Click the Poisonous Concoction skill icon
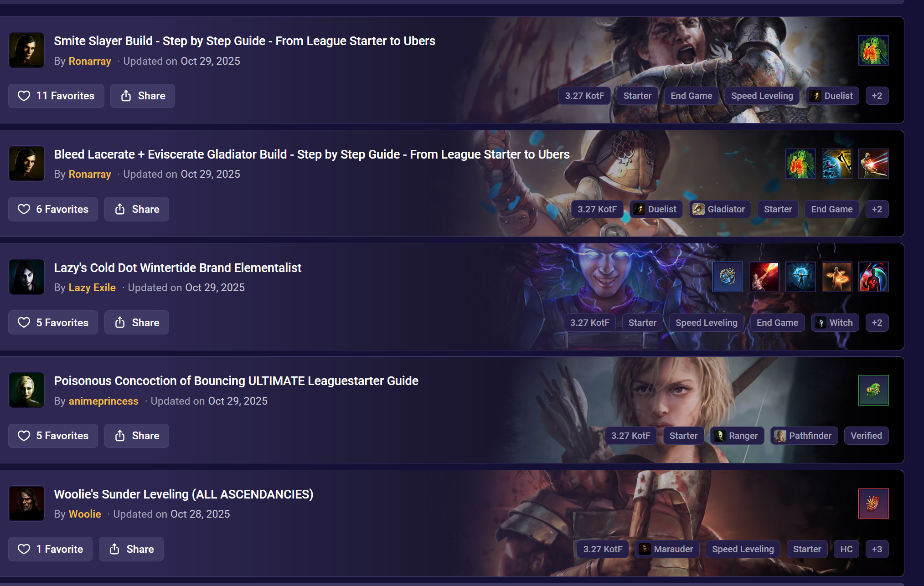The width and height of the screenshot is (924, 586). (x=873, y=390)
